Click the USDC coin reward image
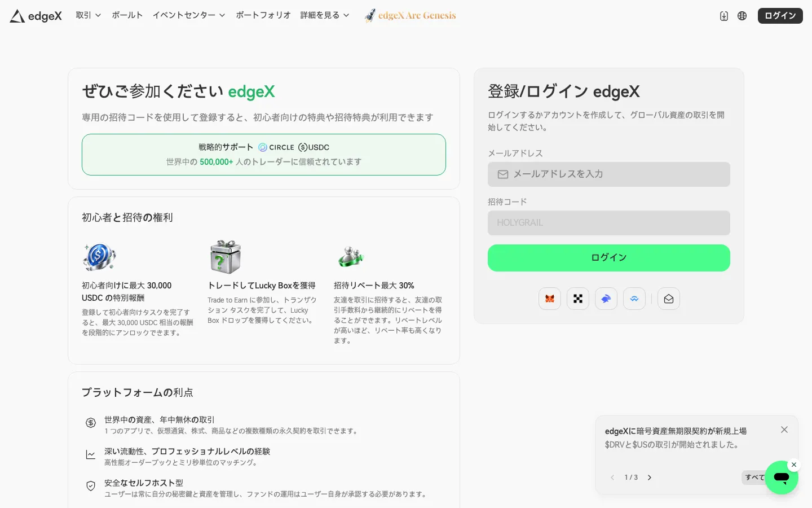This screenshot has width=812, height=508. (x=99, y=257)
